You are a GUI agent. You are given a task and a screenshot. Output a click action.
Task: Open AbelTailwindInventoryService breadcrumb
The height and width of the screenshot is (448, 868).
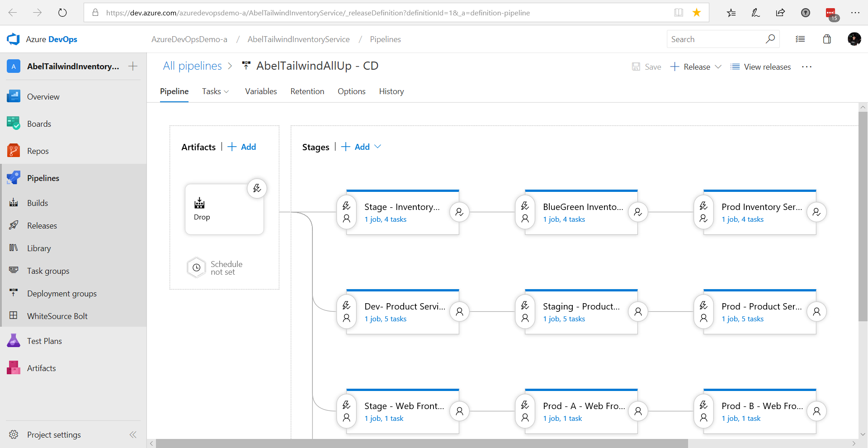tap(298, 39)
